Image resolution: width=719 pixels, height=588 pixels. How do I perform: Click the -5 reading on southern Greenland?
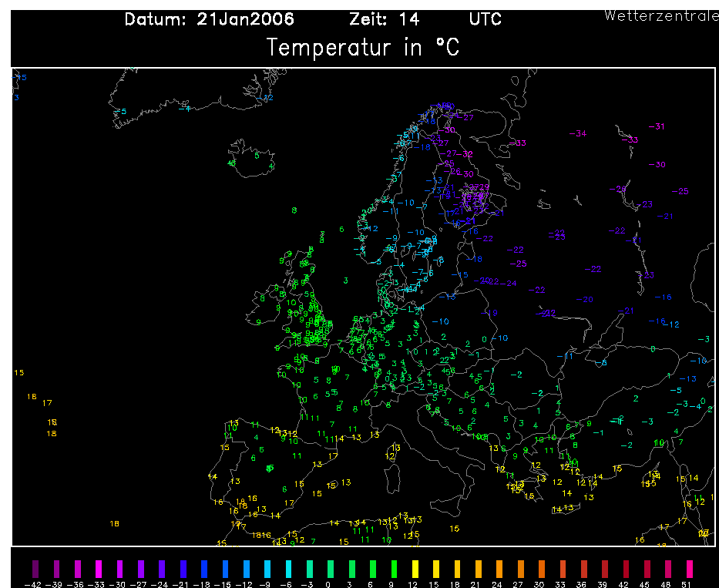point(120,112)
